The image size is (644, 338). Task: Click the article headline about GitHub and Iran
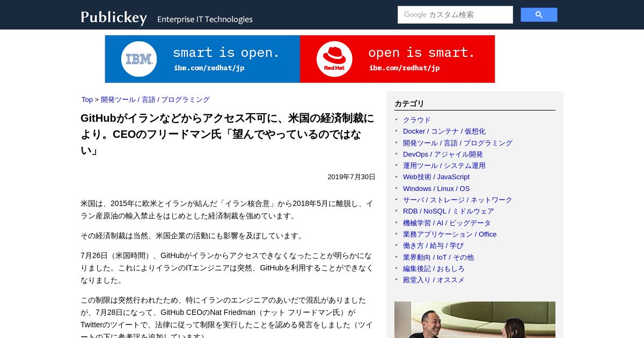coord(228,134)
